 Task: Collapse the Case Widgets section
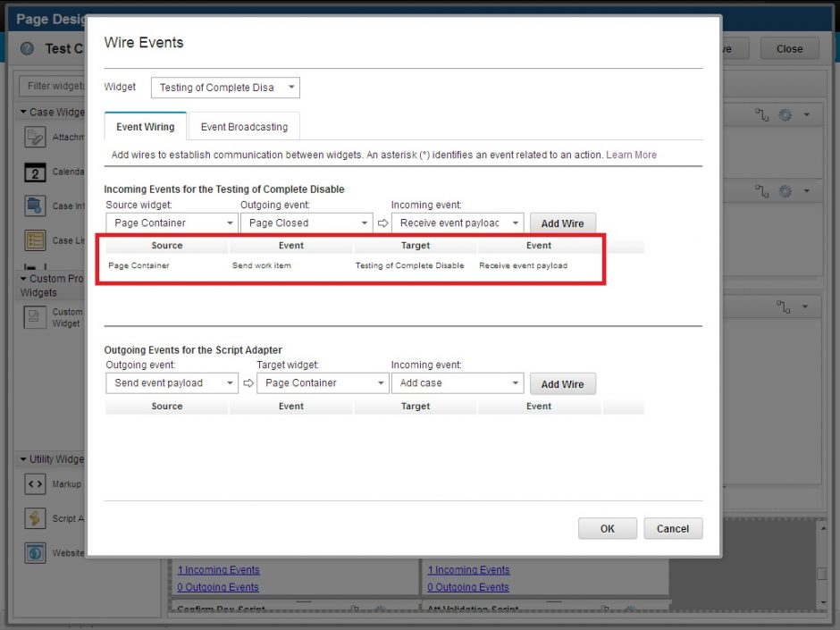pyautogui.click(x=21, y=111)
